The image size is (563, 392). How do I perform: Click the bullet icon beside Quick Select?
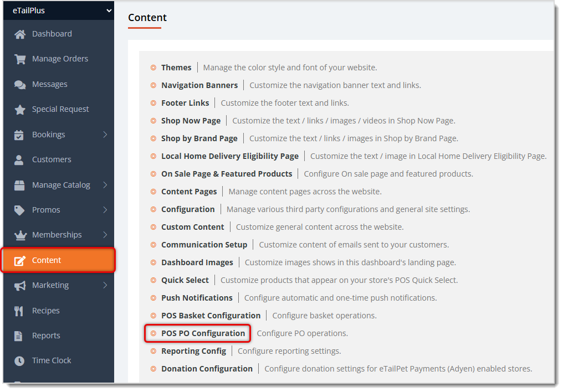click(153, 280)
